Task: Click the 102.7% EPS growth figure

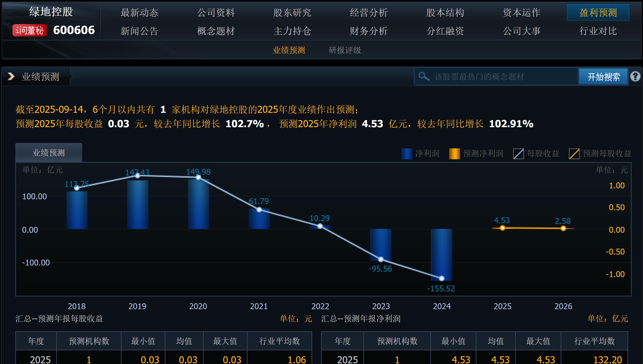Action: (x=245, y=124)
